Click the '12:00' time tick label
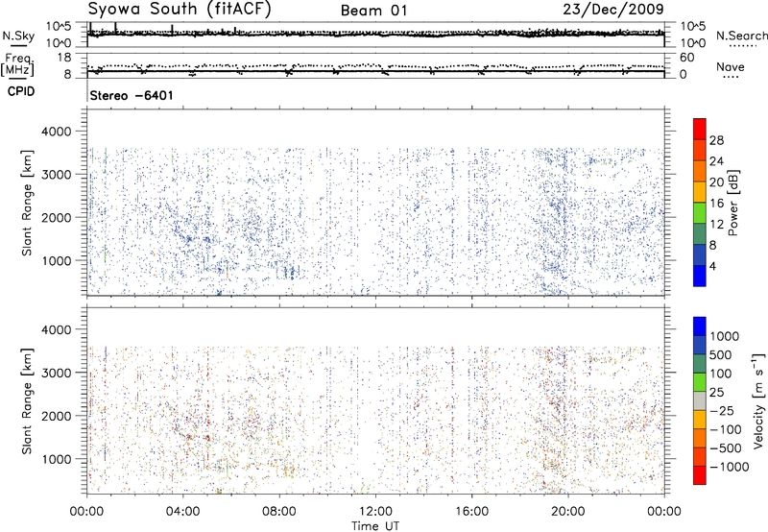 point(375,512)
